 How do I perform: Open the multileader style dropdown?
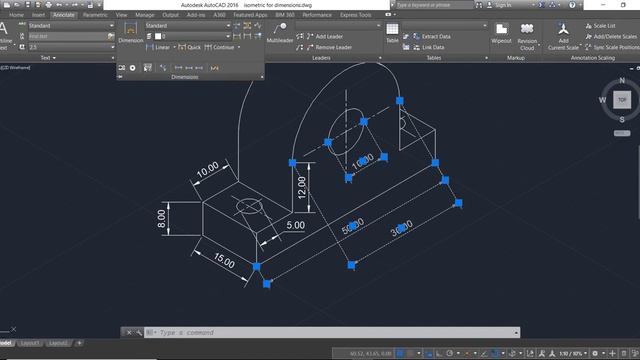[338, 25]
